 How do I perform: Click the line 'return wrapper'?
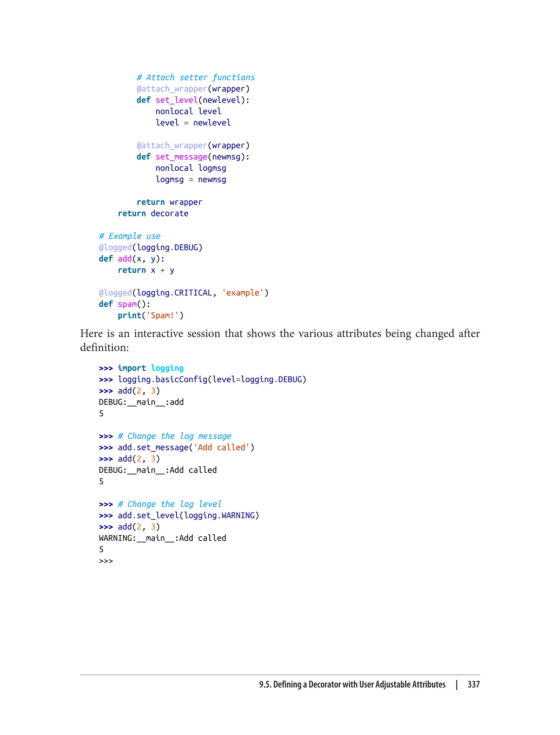[x=169, y=202]
